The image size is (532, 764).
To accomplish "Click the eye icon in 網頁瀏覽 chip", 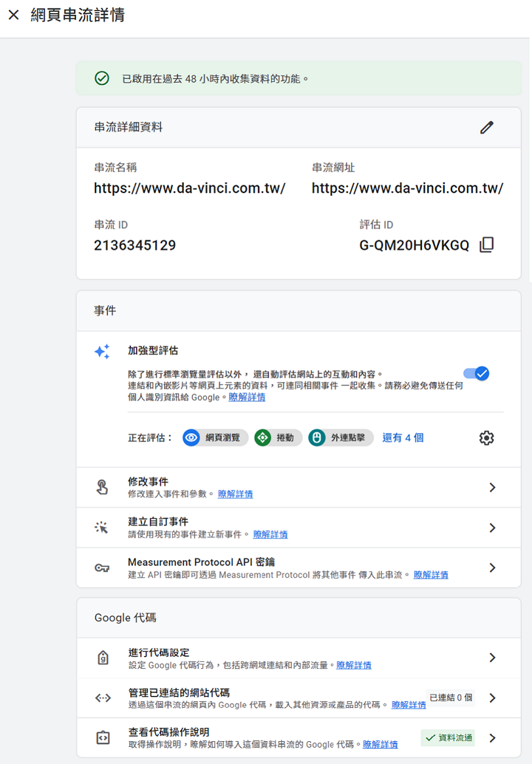I will click(191, 437).
